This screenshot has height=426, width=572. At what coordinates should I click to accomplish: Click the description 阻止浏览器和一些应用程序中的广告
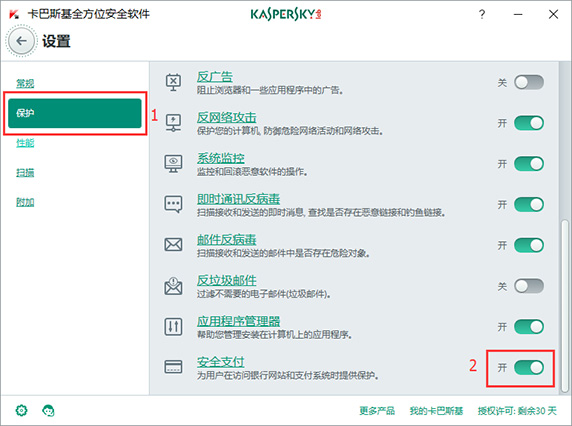[x=270, y=90]
